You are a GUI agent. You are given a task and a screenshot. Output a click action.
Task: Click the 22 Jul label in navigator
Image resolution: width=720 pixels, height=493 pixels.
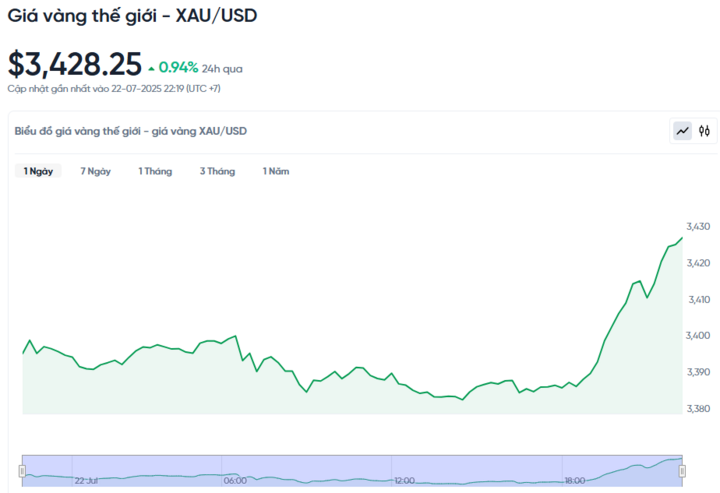[87, 481]
